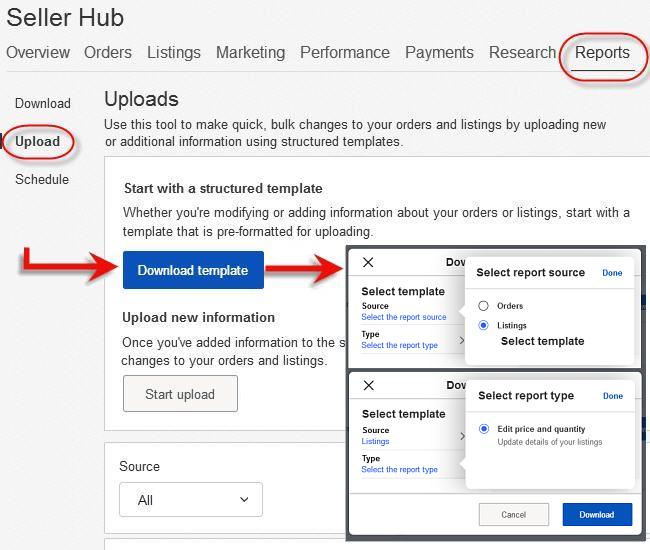Viewport: 650px width, 550px height.
Task: Click the Uploads page heading
Action: (x=141, y=99)
